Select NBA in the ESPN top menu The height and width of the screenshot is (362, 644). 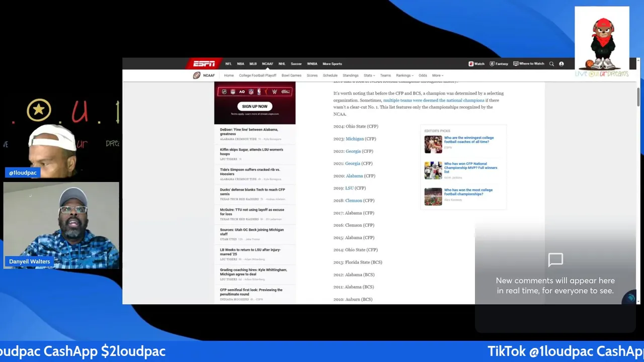[240, 64]
